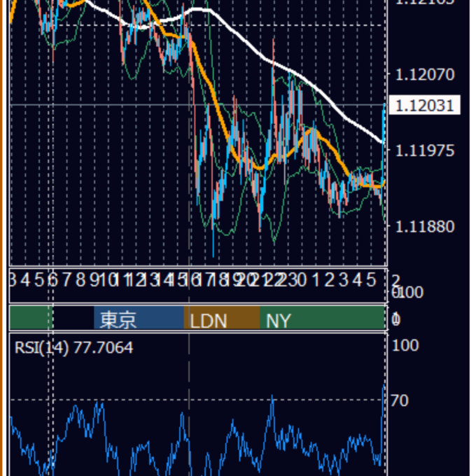This screenshot has height=476, width=476.
Task: Click the RSI 70 level label
Action: 400,400
